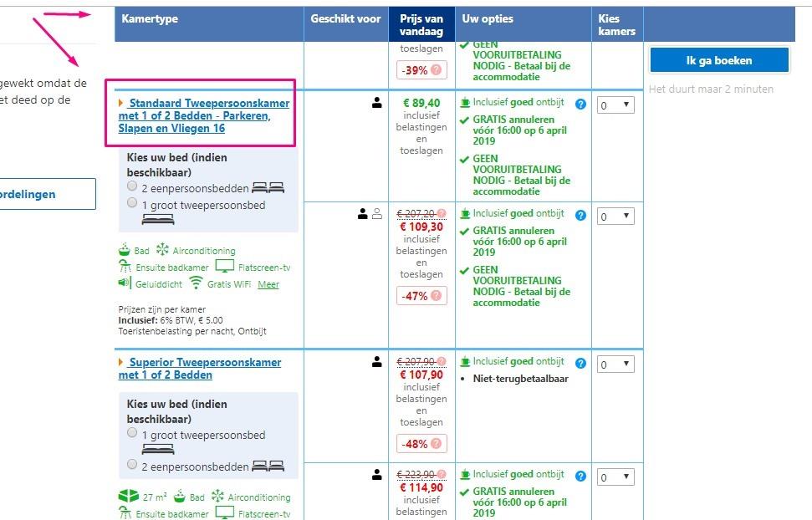Click help icon next to -48% discount
Screen dimensions: 812x520
(437, 444)
